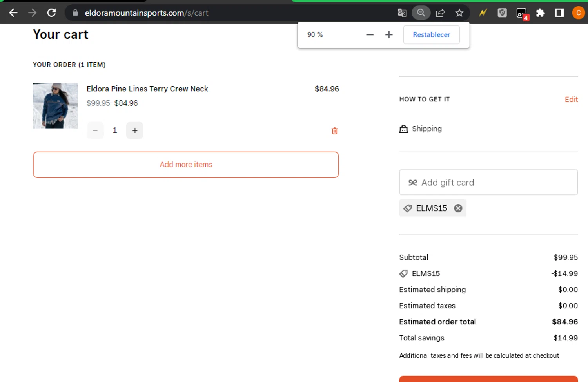Click the Your cart heading

(61, 34)
